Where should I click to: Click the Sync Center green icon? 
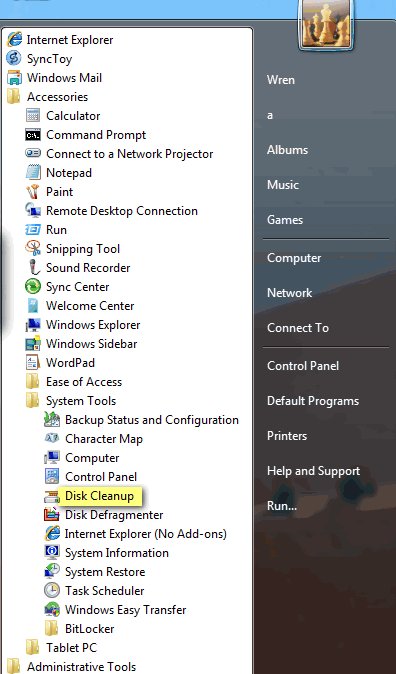click(x=33, y=286)
